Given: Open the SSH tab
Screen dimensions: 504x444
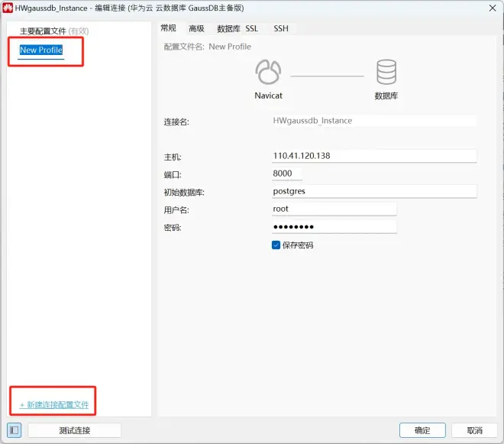Looking at the screenshot, I should 281,28.
